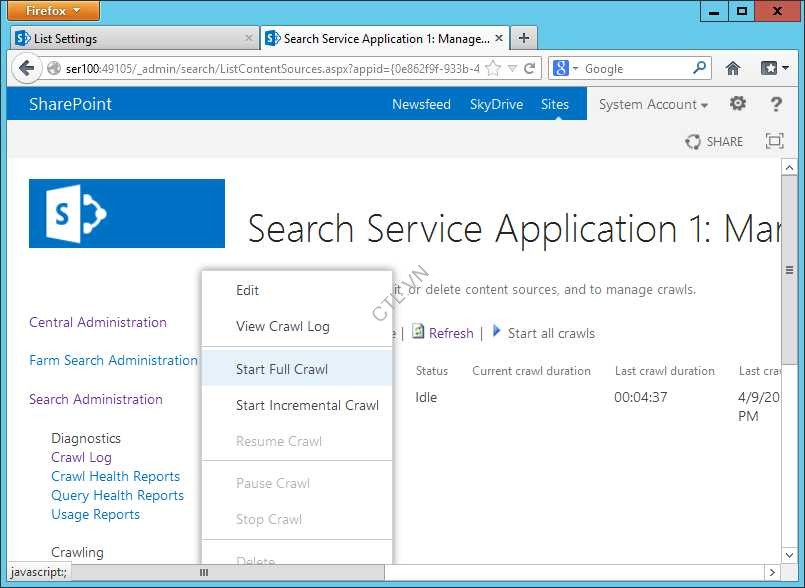Choose Start Incremental Crawl menu entry
Image resolution: width=805 pixels, height=588 pixels.
click(x=307, y=405)
